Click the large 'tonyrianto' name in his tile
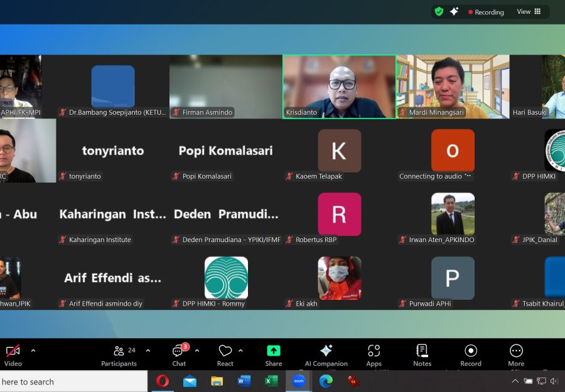This screenshot has width=565, height=392. 113,151
